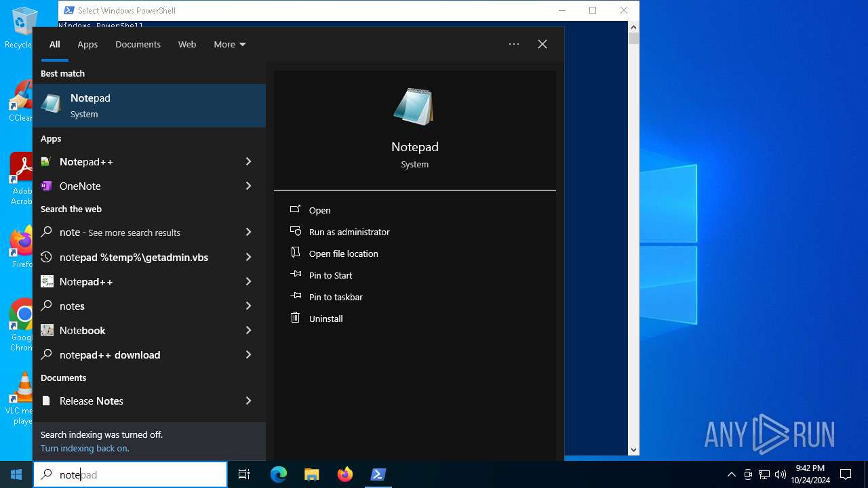
Task: Click the Pin to Start pin icon
Action: tap(295, 274)
